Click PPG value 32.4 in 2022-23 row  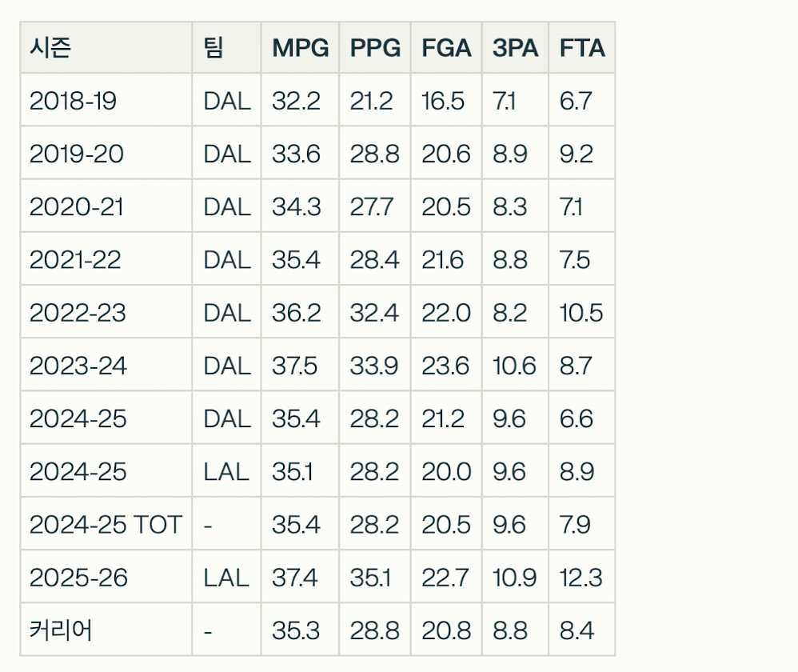[374, 312]
